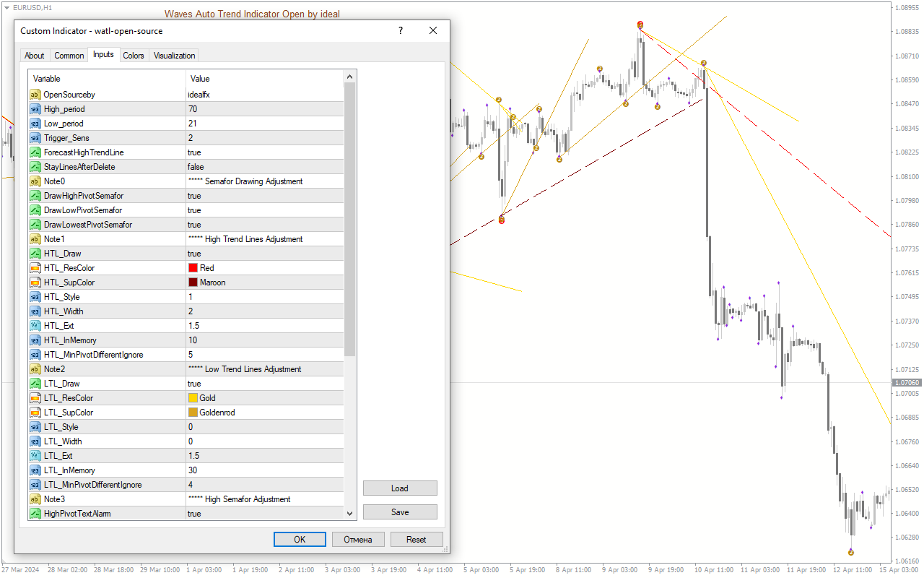The image size is (924, 578).
Task: Click the boolean icon beside HighPivotTextAlarm
Action: [x=35, y=514]
